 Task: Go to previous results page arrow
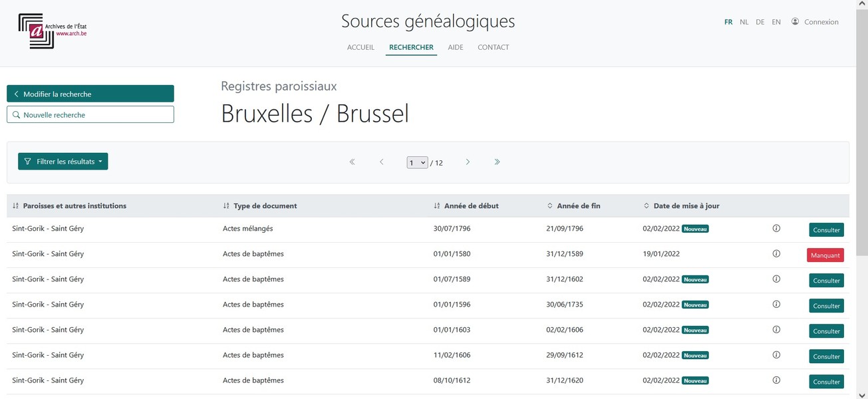pyautogui.click(x=381, y=162)
